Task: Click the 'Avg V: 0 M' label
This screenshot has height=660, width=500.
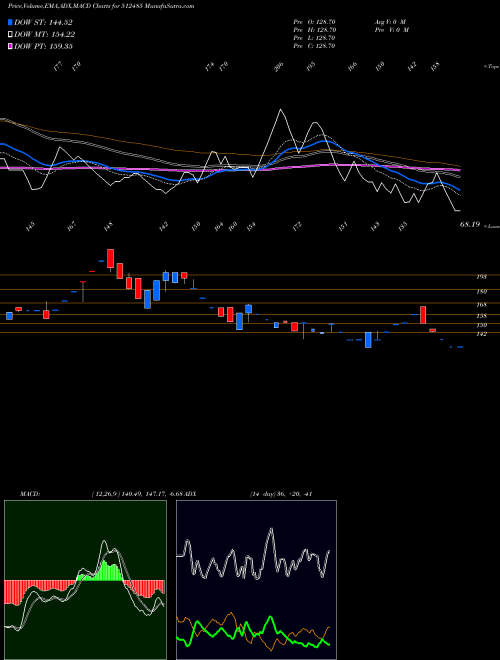Action: pyautogui.click(x=391, y=22)
